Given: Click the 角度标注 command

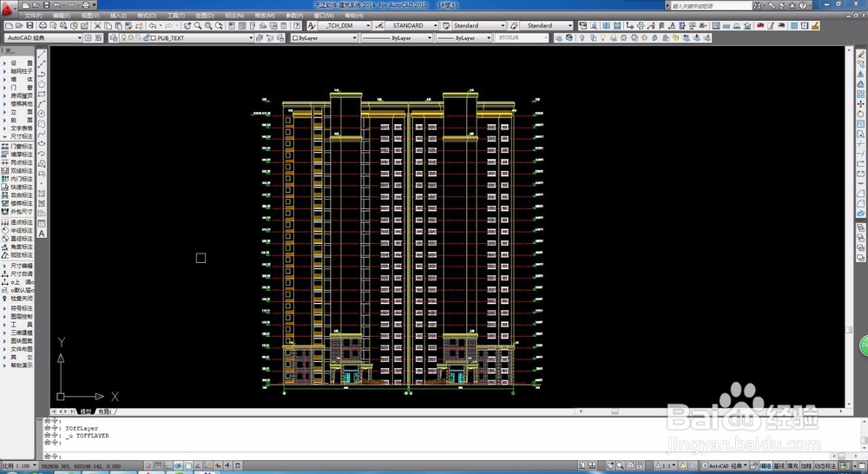Looking at the screenshot, I should click(17, 247).
